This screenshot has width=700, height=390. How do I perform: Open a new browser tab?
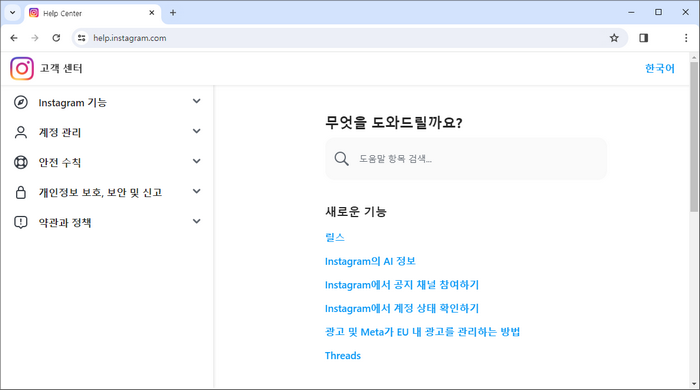(173, 13)
